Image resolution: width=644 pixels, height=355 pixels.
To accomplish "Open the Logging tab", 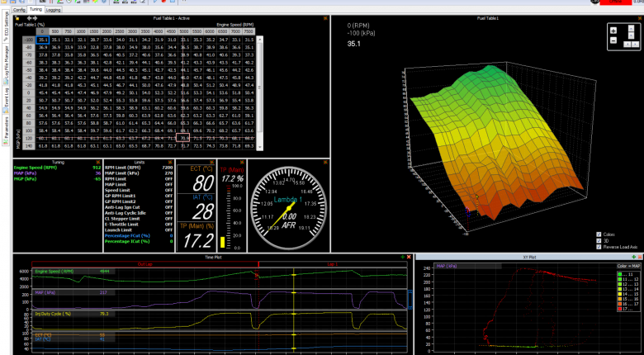I will 53,9.
